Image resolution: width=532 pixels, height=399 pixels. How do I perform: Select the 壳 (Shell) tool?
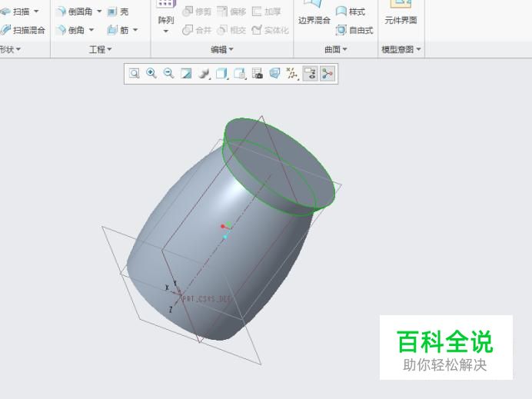118,12
